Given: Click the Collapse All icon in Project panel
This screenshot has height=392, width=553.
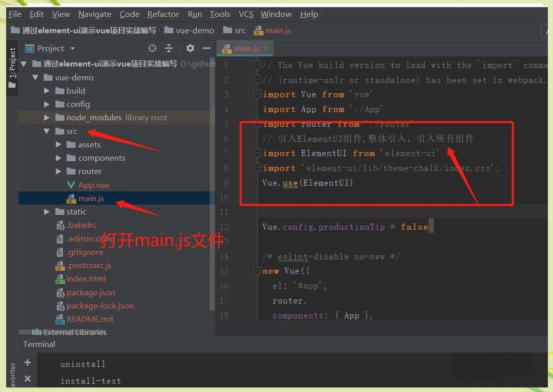Looking at the screenshot, I should click(x=169, y=49).
